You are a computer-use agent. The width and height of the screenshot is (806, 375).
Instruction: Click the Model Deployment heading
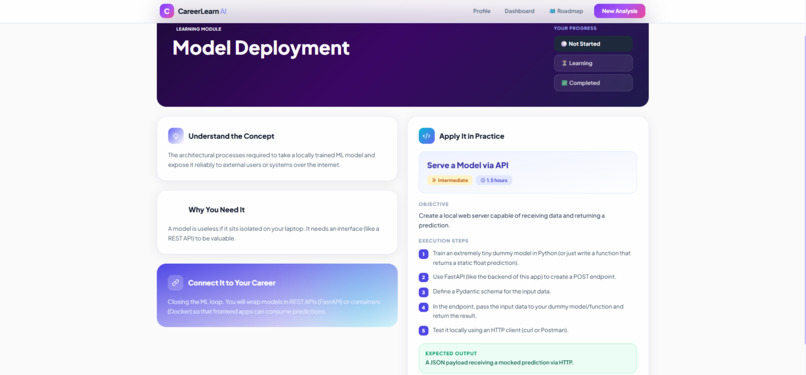pyautogui.click(x=261, y=48)
